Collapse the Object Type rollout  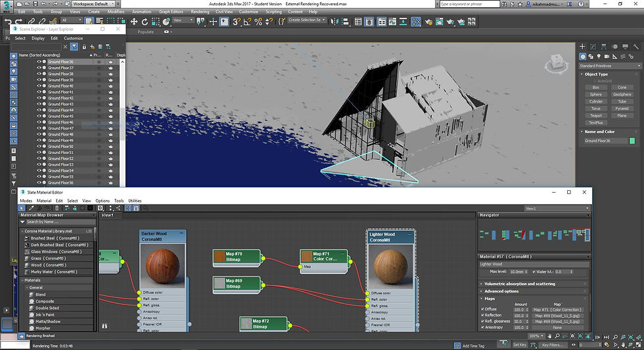tap(596, 74)
